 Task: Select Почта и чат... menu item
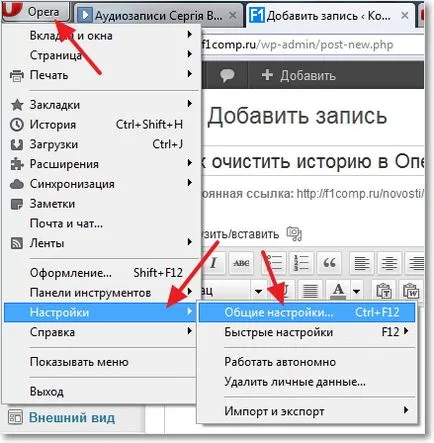[101, 223]
